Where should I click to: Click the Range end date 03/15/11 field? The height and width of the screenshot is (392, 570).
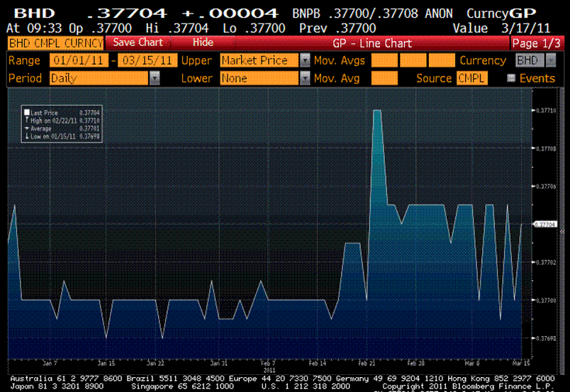147,61
